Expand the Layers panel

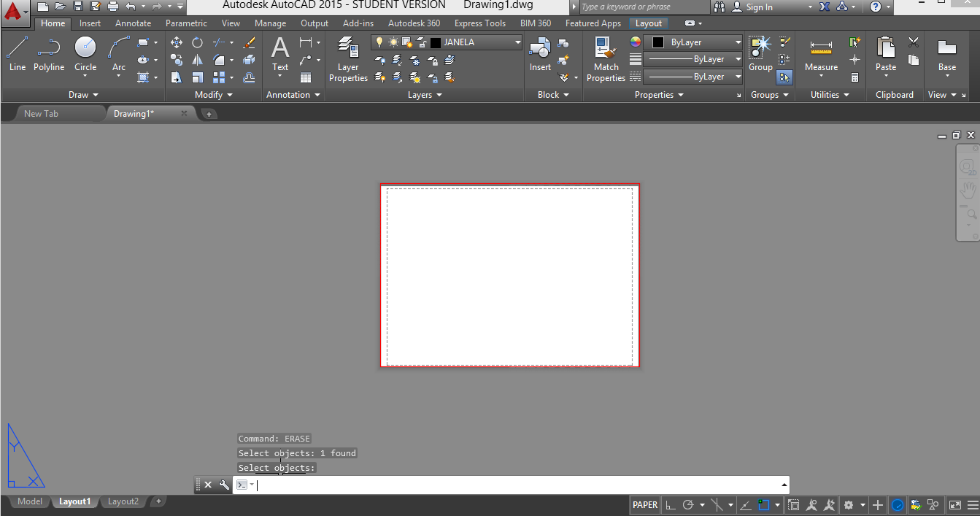pos(425,95)
